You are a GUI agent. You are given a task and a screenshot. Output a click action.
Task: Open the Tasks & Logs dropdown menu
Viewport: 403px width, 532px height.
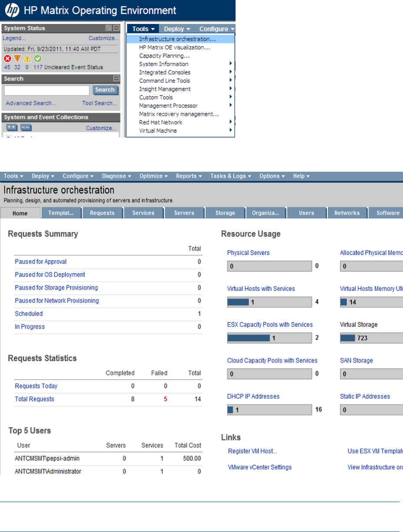pyautogui.click(x=230, y=176)
